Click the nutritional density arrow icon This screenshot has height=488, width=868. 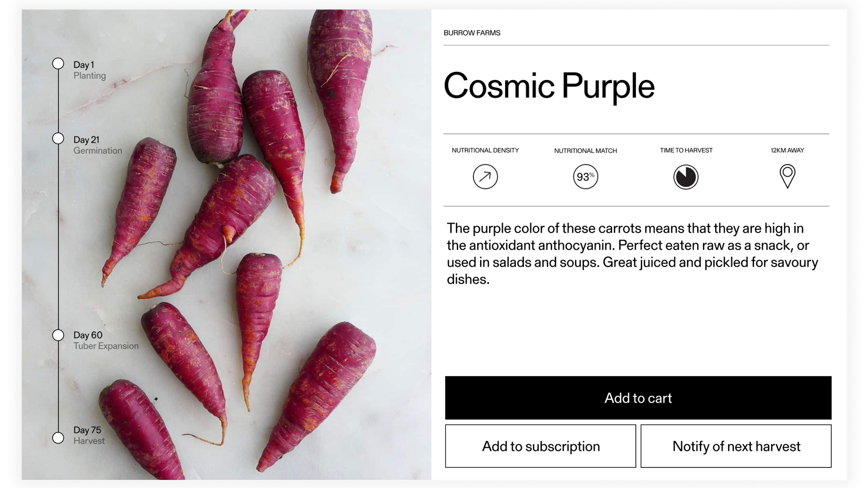point(485,177)
